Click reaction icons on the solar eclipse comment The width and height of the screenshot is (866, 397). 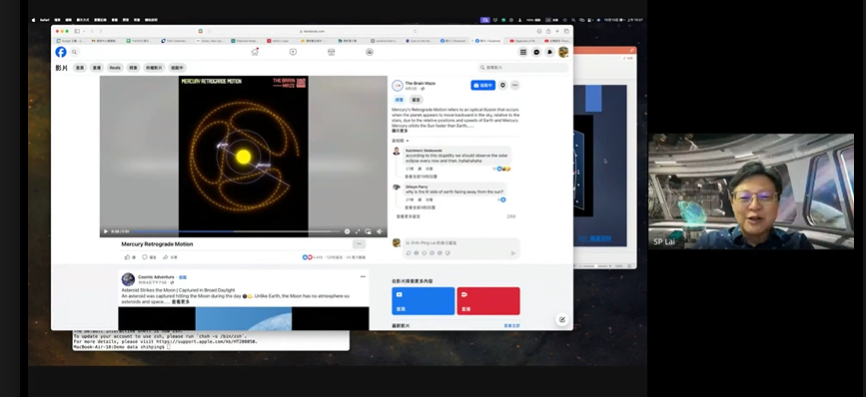click(503, 168)
